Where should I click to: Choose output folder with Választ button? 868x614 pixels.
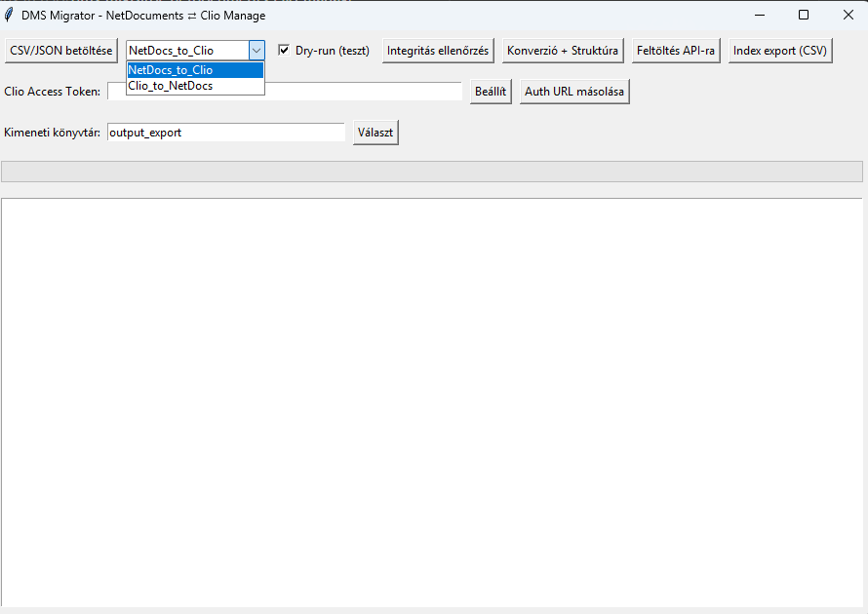point(375,133)
